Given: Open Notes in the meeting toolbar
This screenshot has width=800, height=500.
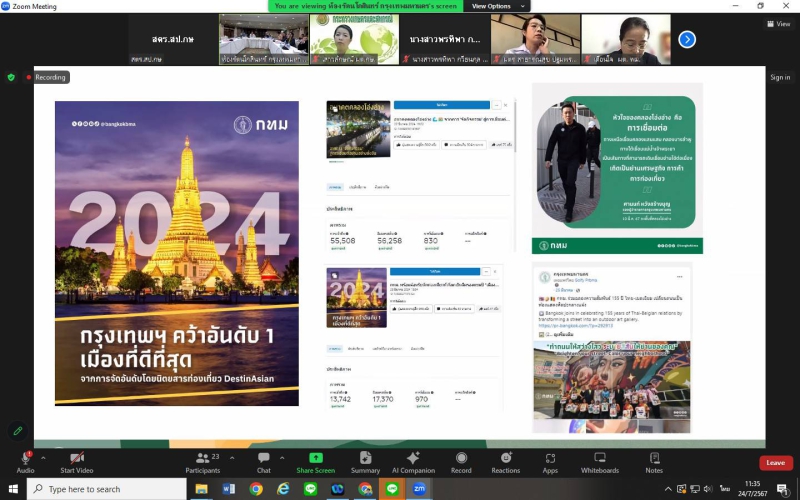Looking at the screenshot, I should pyautogui.click(x=654, y=459).
